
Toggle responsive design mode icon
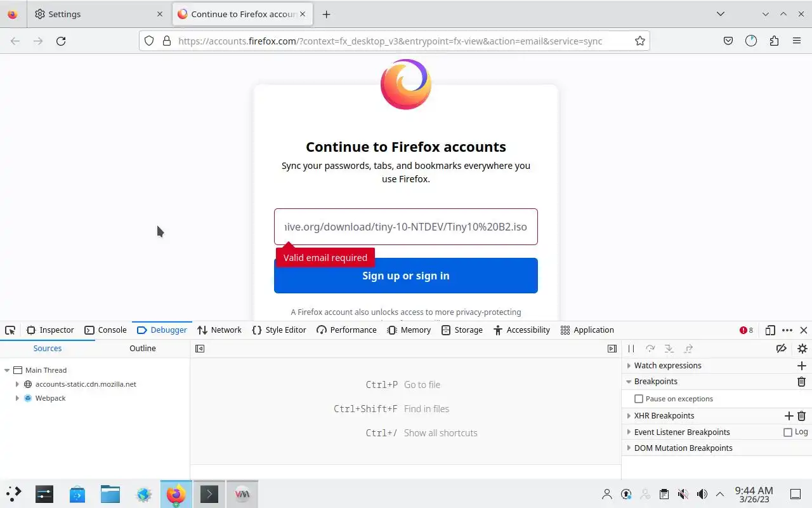point(770,330)
